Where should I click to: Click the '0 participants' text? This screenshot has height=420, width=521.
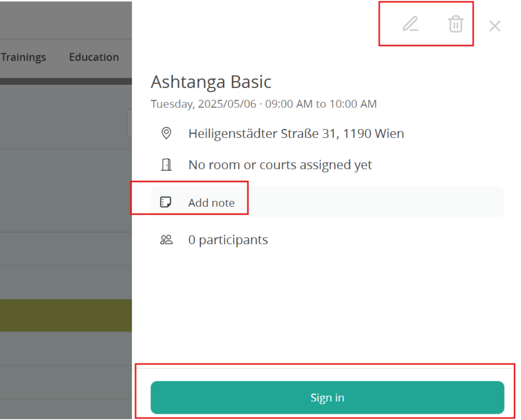228,240
